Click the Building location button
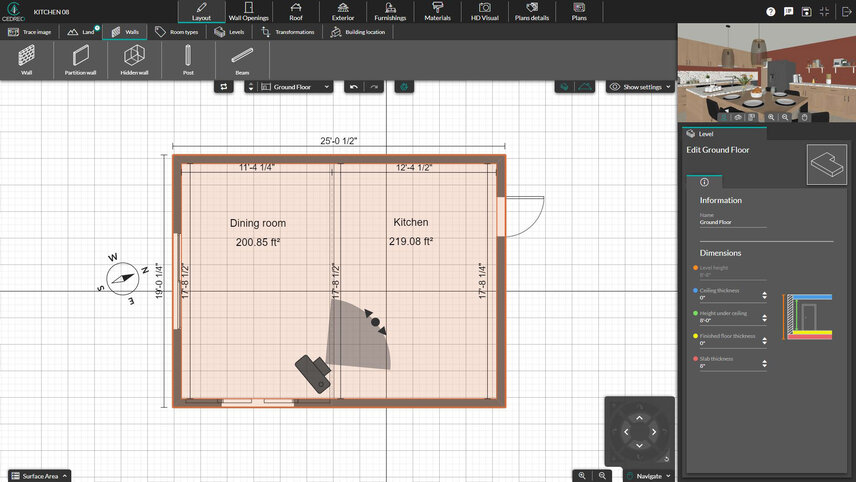Image resolution: width=856 pixels, height=482 pixels. 358,32
